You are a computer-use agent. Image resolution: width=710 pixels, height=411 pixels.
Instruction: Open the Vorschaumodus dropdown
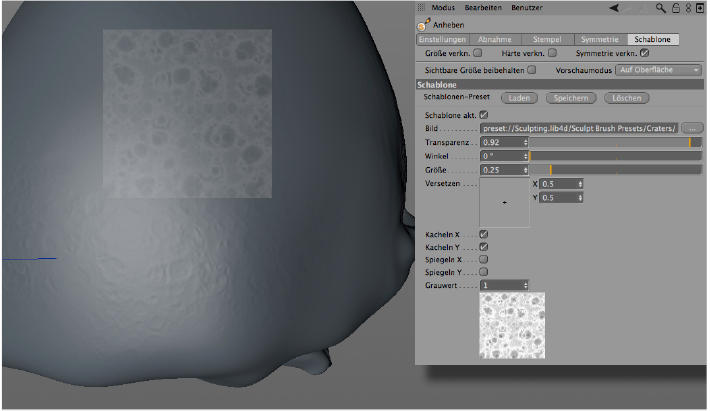[658, 70]
